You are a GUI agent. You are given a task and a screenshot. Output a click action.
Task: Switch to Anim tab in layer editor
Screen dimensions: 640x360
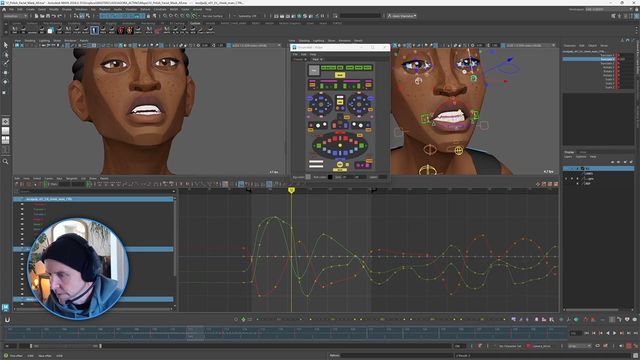[x=583, y=152]
